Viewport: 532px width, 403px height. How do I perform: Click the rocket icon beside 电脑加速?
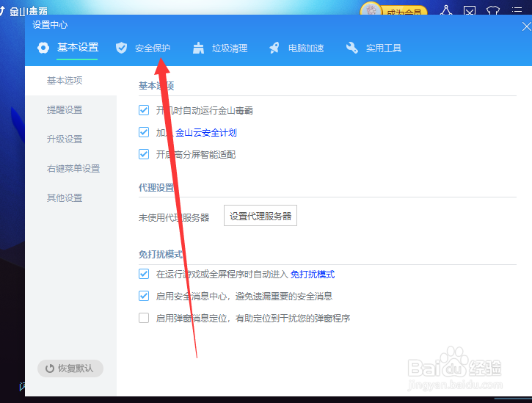(274, 48)
